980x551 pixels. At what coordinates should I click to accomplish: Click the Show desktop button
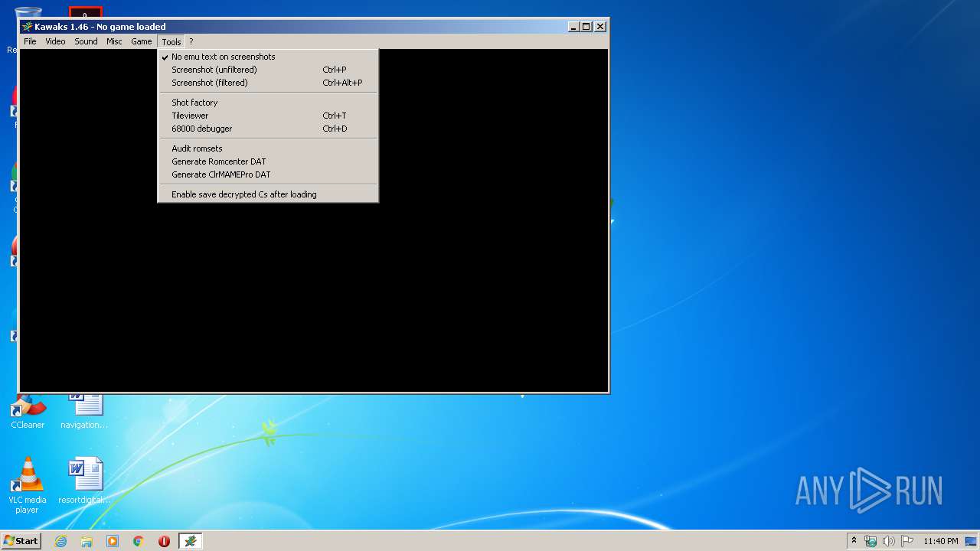point(972,541)
